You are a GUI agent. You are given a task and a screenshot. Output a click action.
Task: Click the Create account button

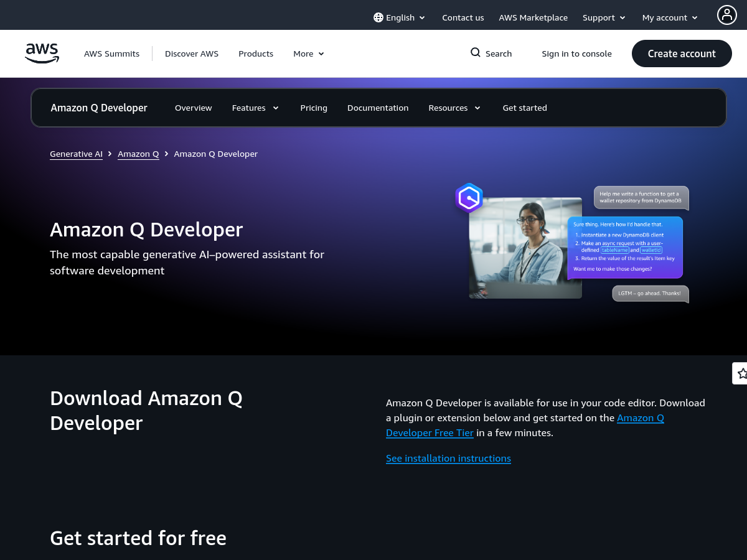tap(682, 54)
